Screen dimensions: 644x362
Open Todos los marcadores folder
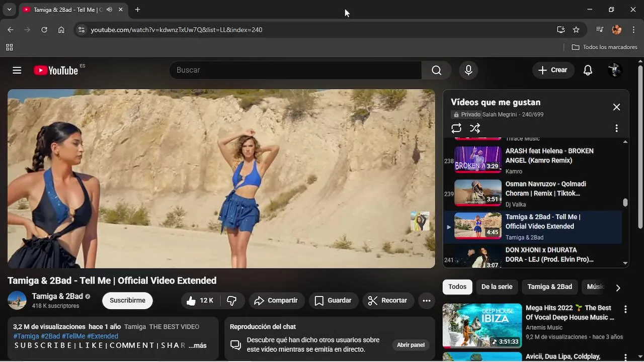[x=605, y=47]
